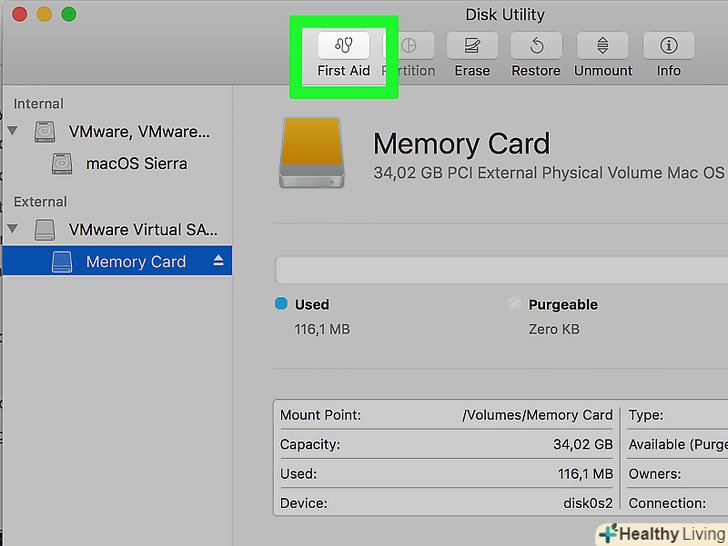
Task: Click the First Aid stethoscope icon
Action: pyautogui.click(x=343, y=45)
